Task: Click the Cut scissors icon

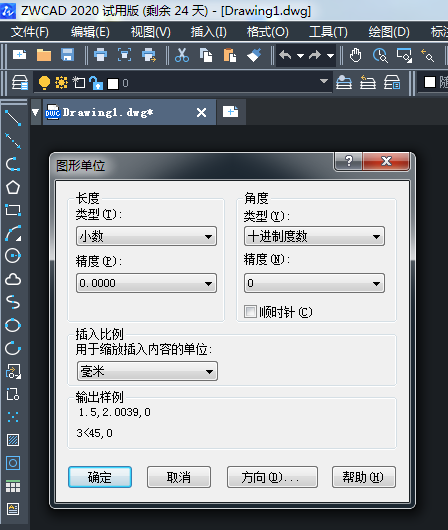Action: click(x=182, y=55)
